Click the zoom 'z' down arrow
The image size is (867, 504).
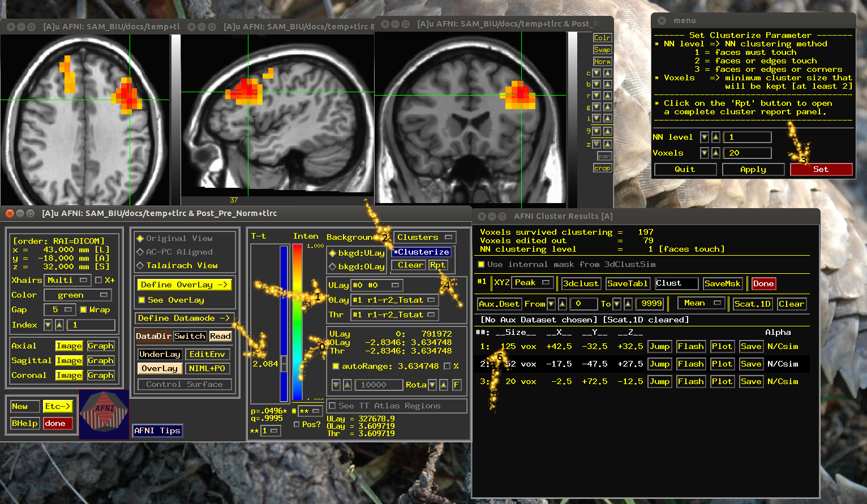(x=596, y=144)
